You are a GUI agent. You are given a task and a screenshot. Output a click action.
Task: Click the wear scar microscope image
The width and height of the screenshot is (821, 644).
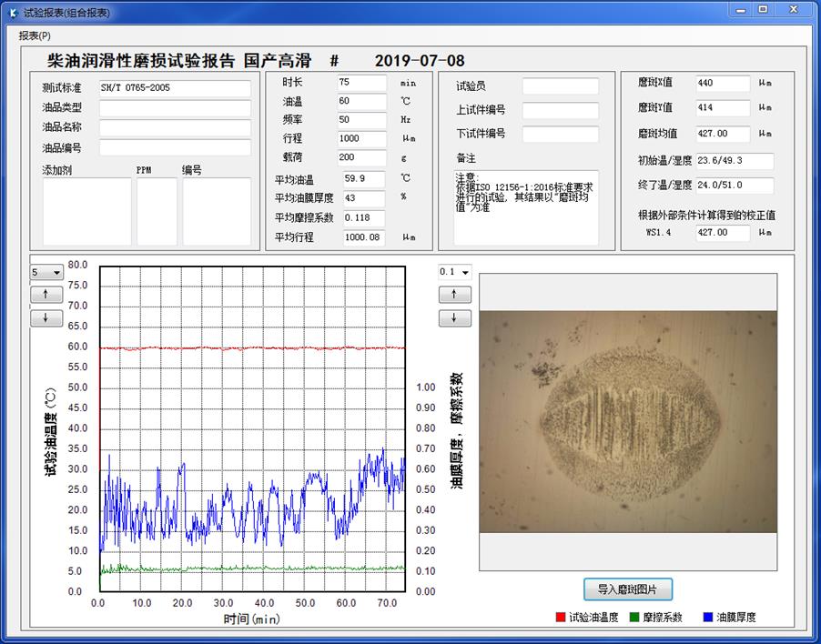(x=628, y=422)
